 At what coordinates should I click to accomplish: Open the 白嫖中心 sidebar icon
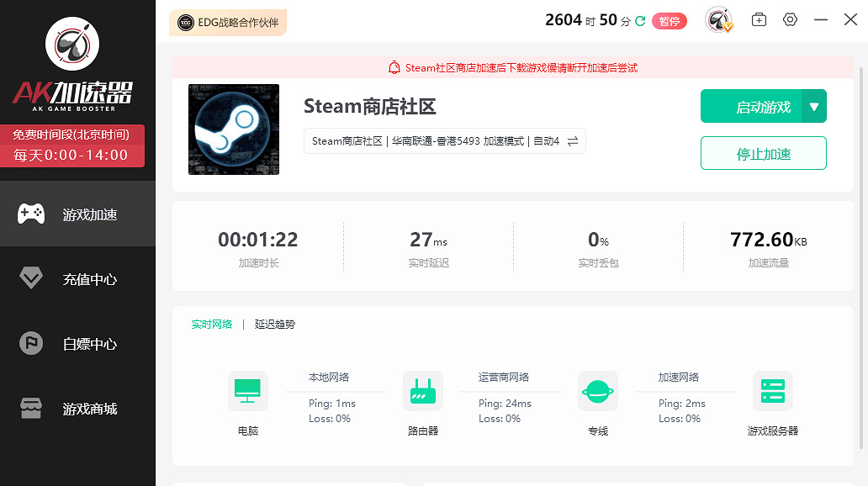click(x=31, y=343)
